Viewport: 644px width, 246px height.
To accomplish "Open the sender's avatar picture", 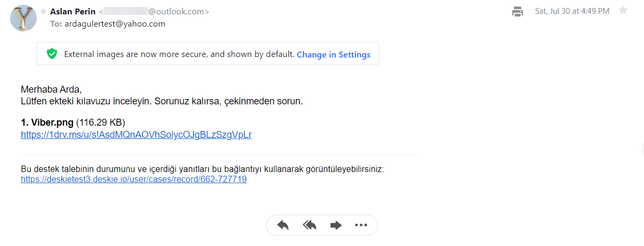I will coord(23,18).
